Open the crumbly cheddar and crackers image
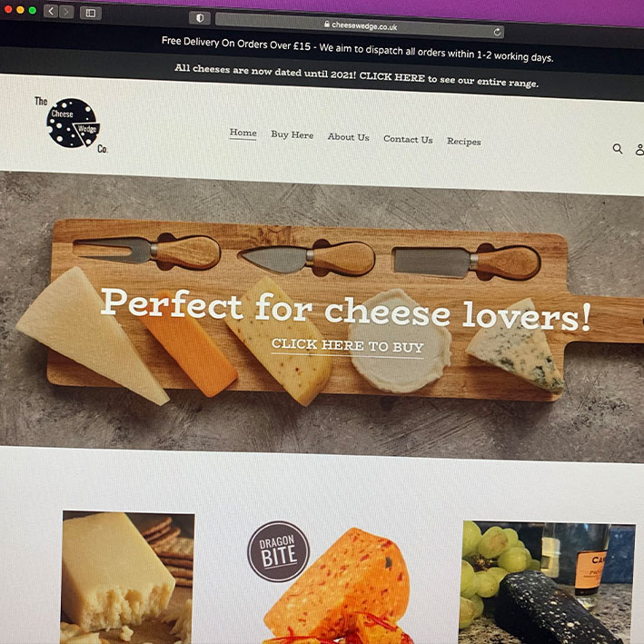Viewport: 644px width, 644px height. click(127, 578)
